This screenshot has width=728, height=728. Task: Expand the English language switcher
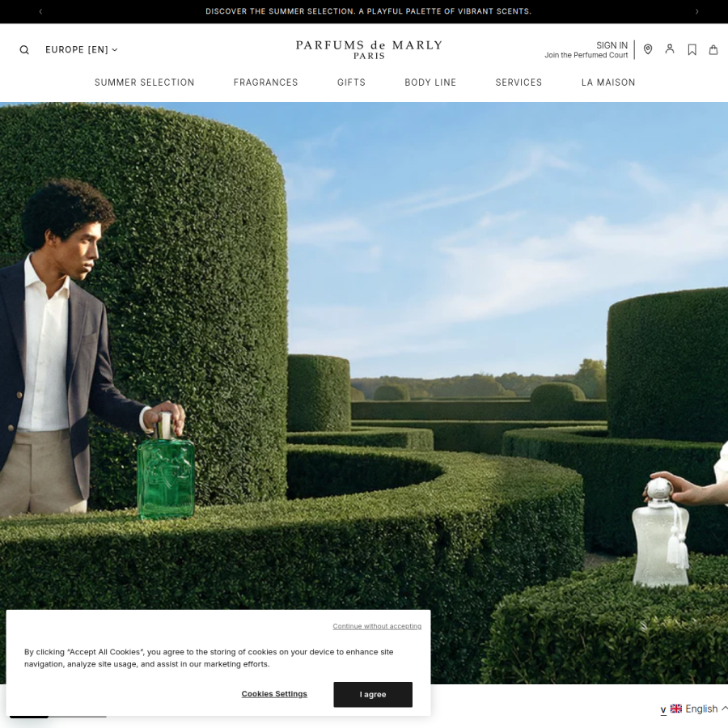(x=700, y=709)
